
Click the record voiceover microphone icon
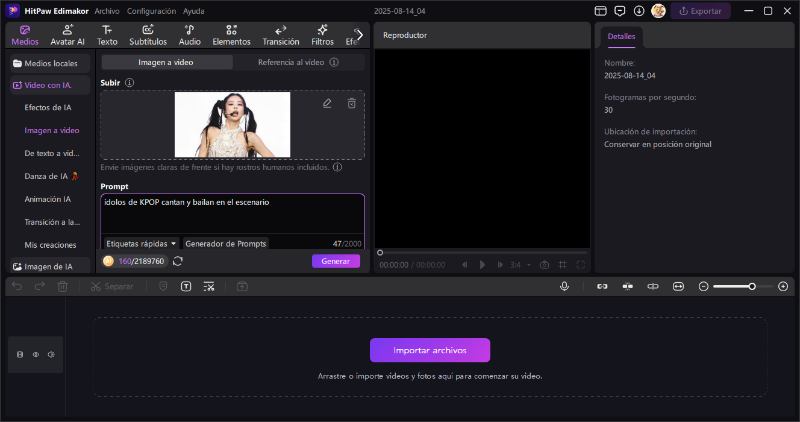pos(564,287)
